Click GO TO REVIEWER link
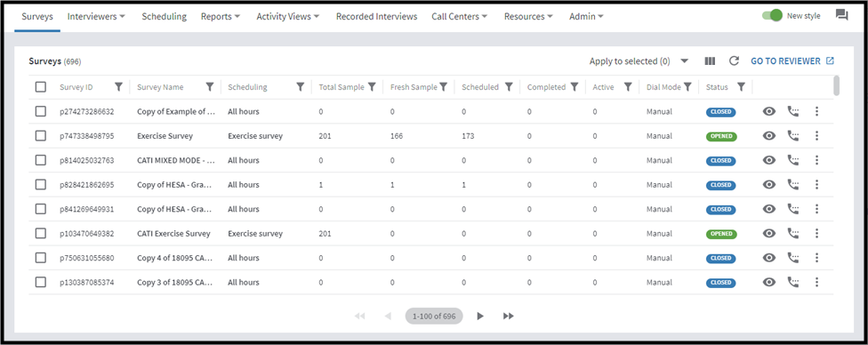The width and height of the screenshot is (868, 345). 792,61
